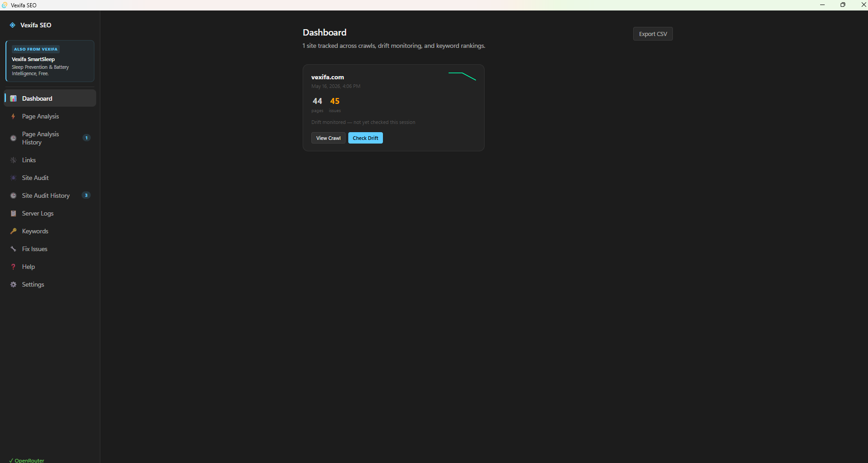Click the Site Audit History clock icon

pos(13,195)
